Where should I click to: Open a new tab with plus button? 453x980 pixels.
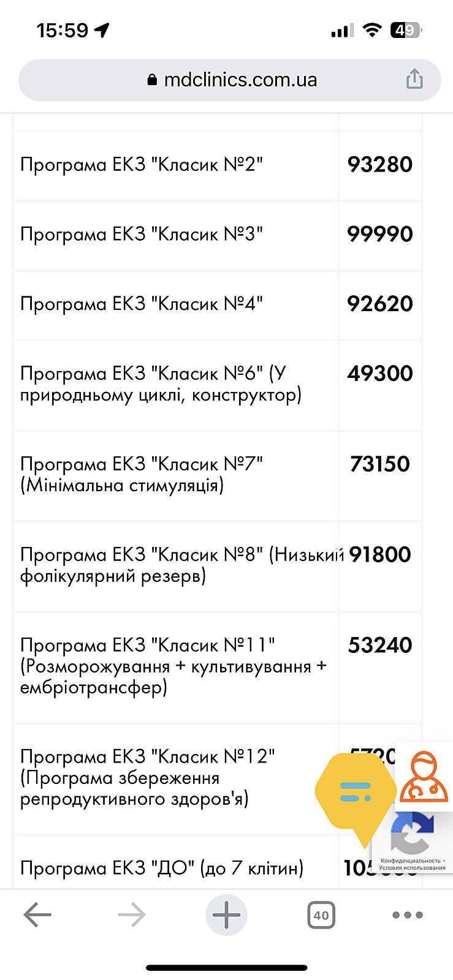point(226,915)
